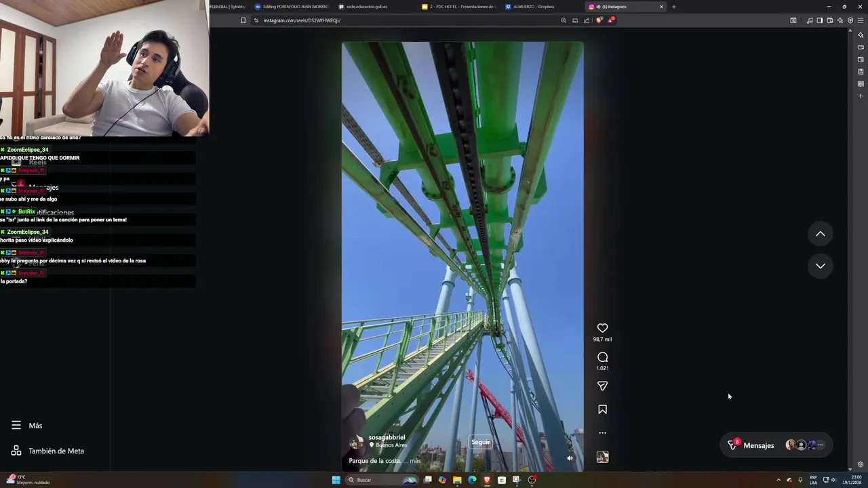The image size is (868, 488).
Task: Click the instagram.com URL address field
Action: click(407, 20)
